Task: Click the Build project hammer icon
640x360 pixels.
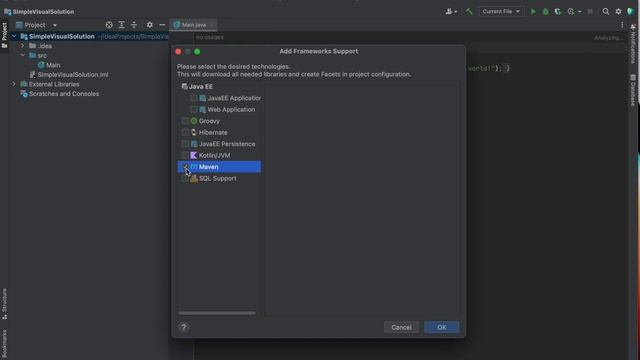Action: 469,11
